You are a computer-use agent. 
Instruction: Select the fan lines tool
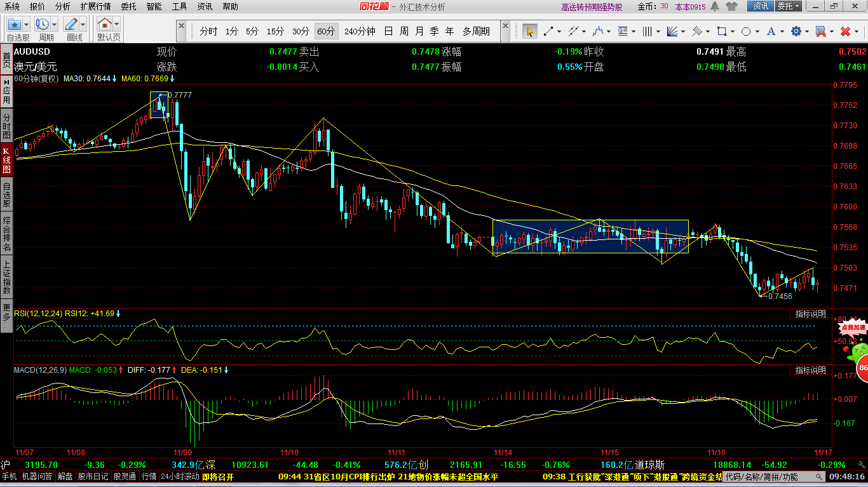point(672,31)
